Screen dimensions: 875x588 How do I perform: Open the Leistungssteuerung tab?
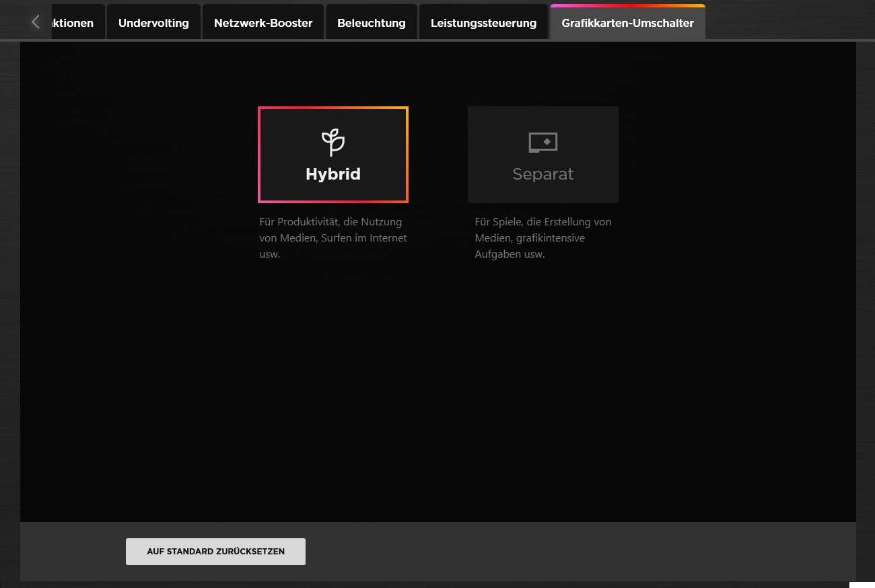[483, 23]
